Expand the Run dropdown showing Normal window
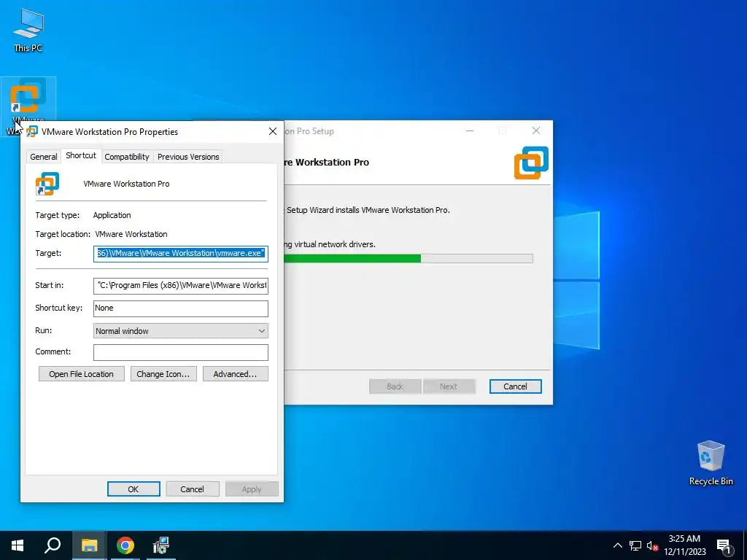Viewport: 747px width, 560px height. (x=181, y=331)
